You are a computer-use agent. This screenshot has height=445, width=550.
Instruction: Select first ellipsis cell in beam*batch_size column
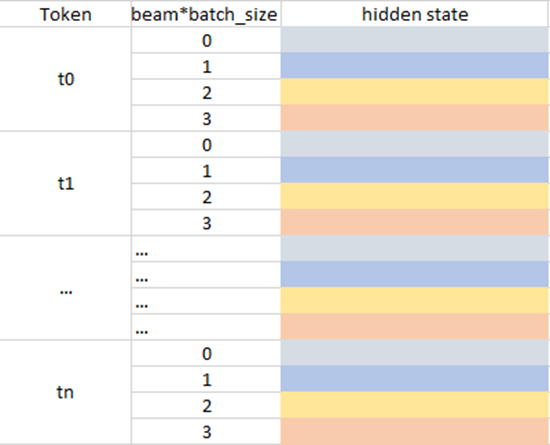[x=206, y=249]
